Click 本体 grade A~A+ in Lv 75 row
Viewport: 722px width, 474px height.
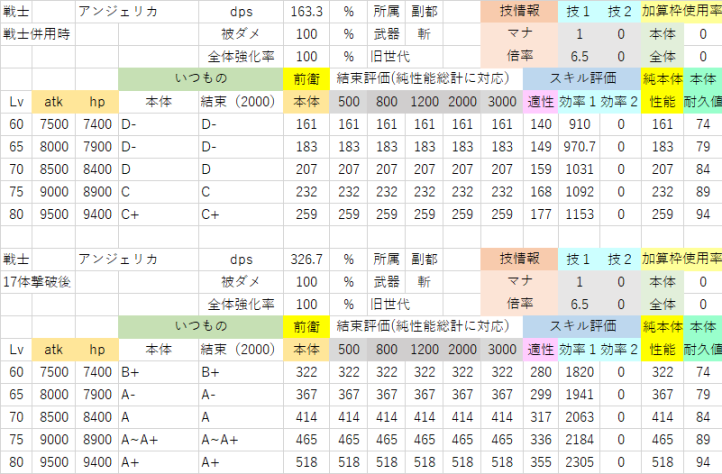click(158, 440)
